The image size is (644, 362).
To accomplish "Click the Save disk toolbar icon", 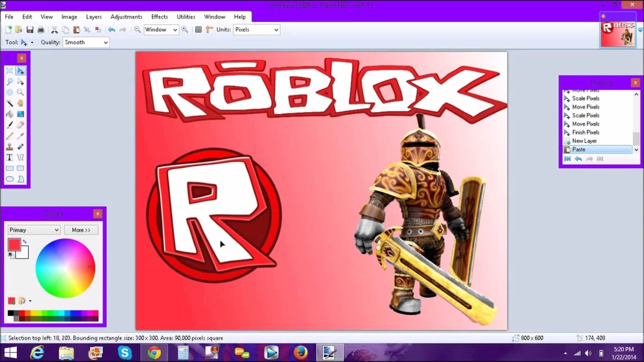I will (x=30, y=30).
